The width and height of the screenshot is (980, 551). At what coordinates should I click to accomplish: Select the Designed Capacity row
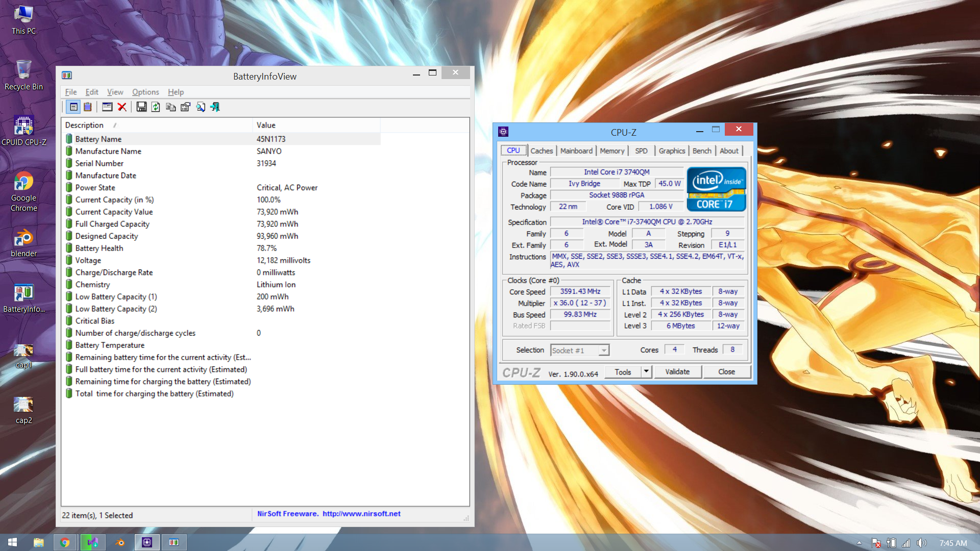pyautogui.click(x=222, y=236)
